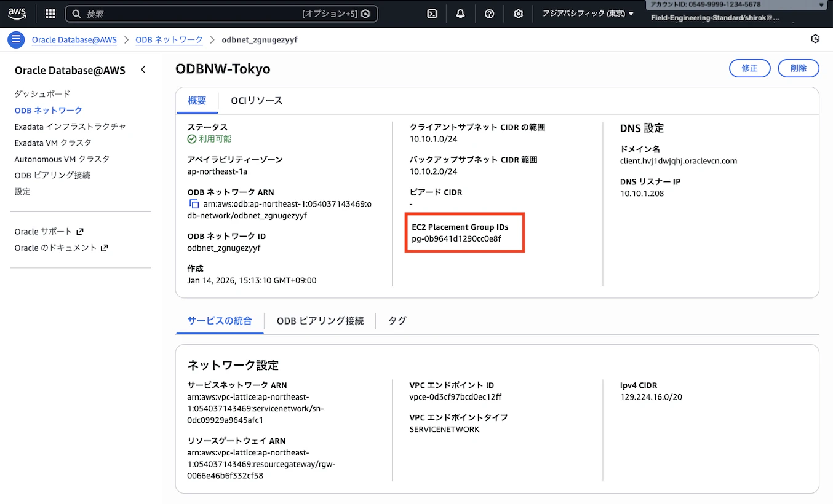Click VPC endpoint ID vpce-0d3cf97bcd0ec12ff

coord(455,397)
